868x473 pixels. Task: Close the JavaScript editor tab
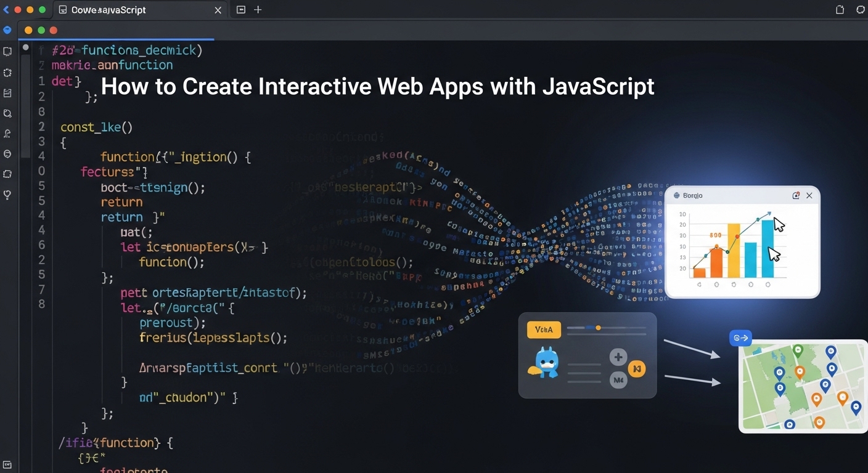coord(218,10)
